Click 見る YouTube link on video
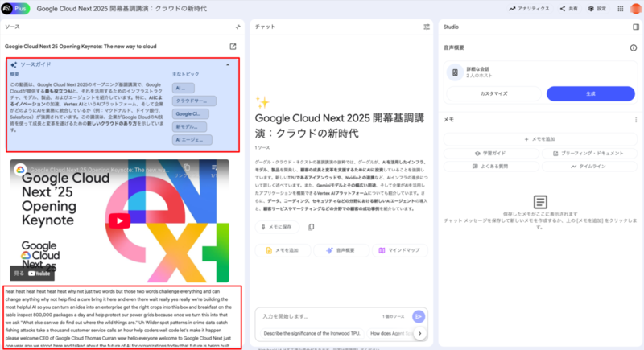The height and width of the screenshot is (350, 644). point(32,274)
